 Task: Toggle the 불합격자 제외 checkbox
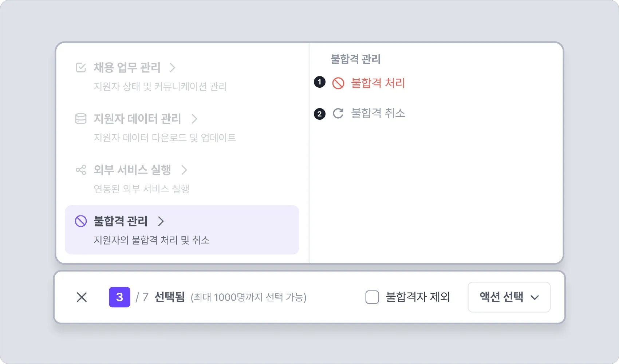372,297
